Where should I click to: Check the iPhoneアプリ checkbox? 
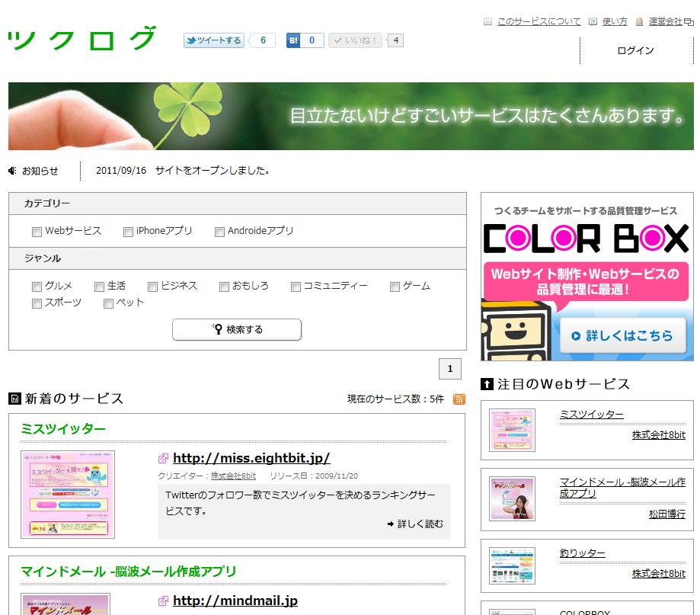[x=128, y=232]
